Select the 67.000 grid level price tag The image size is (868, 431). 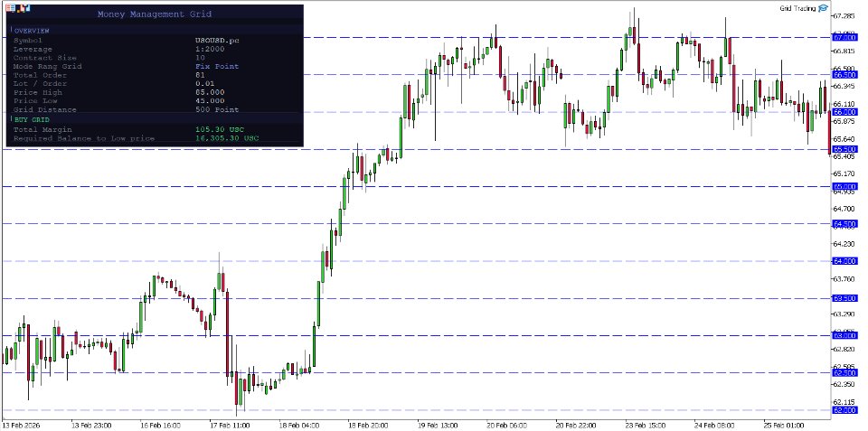[845, 38]
